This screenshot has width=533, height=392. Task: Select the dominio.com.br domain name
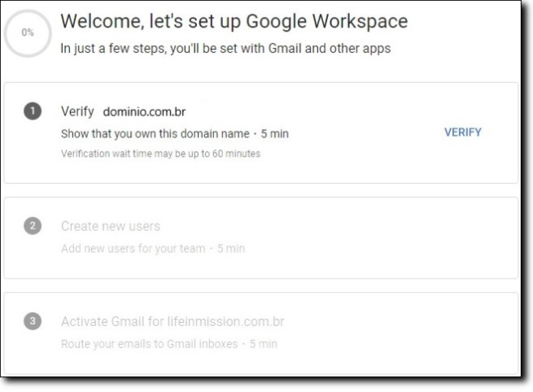click(x=145, y=111)
